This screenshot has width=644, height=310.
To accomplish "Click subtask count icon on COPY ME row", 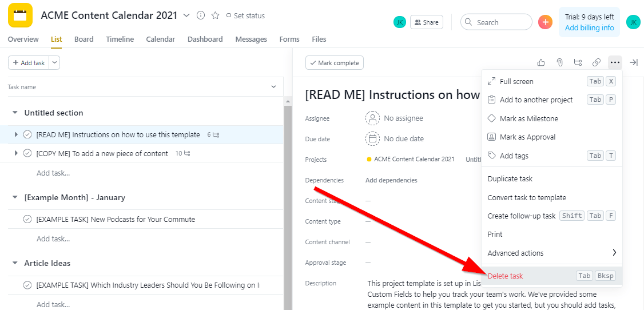I will point(187,153).
